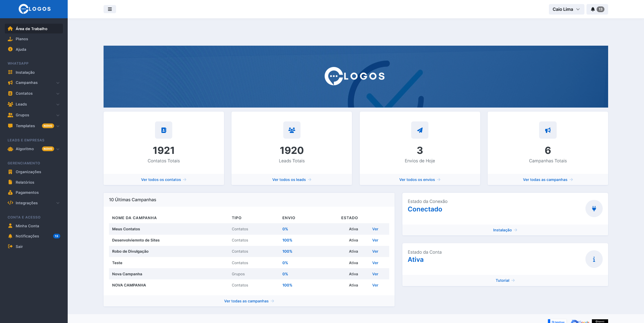The image size is (644, 323).
Task: Expand the Grupos sidebar submenu chevron
Action: pos(58,115)
